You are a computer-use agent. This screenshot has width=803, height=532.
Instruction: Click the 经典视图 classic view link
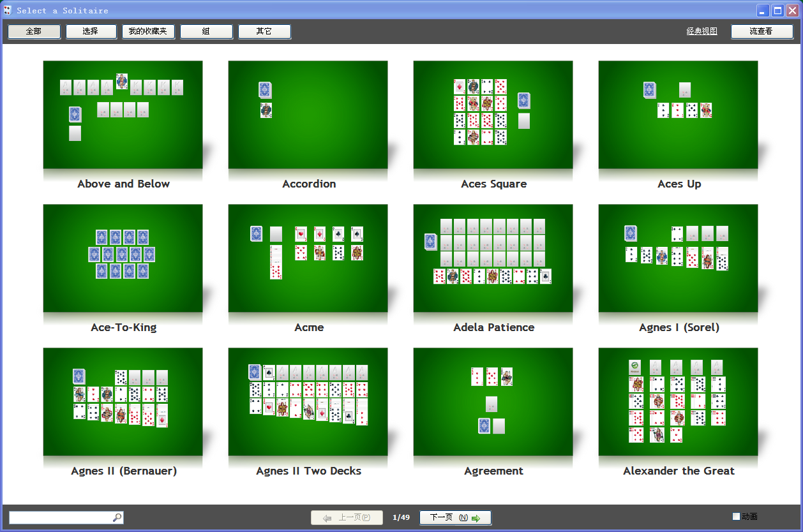[702, 31]
